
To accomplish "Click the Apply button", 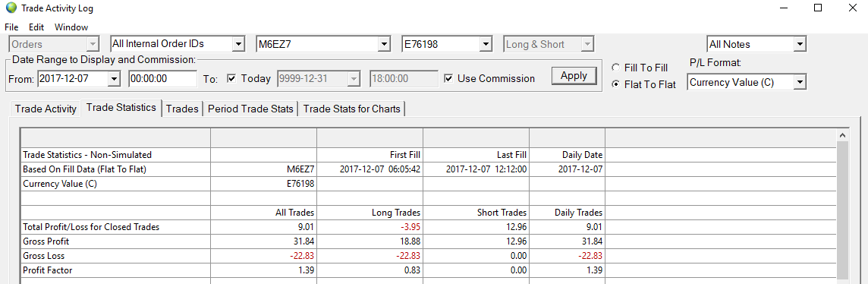I will pyautogui.click(x=574, y=76).
